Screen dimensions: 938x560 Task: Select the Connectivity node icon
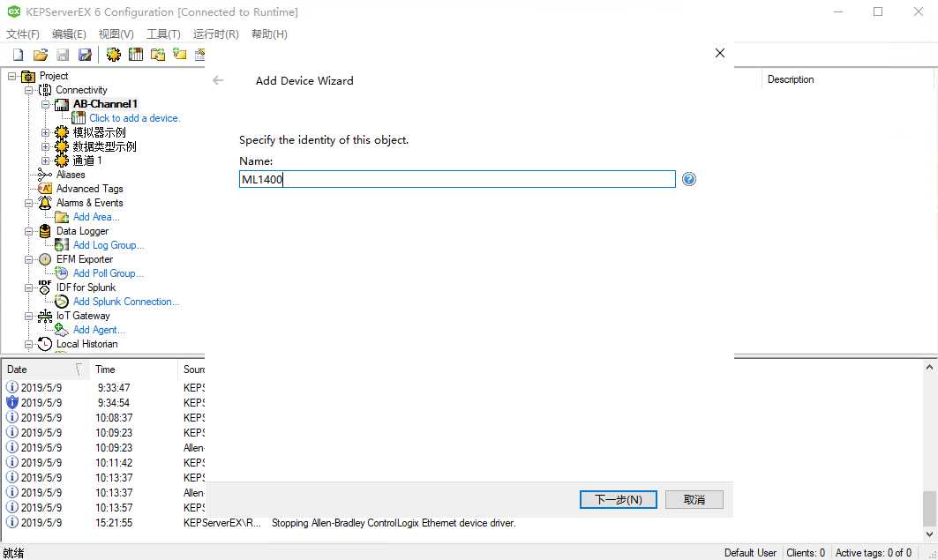pyautogui.click(x=45, y=90)
